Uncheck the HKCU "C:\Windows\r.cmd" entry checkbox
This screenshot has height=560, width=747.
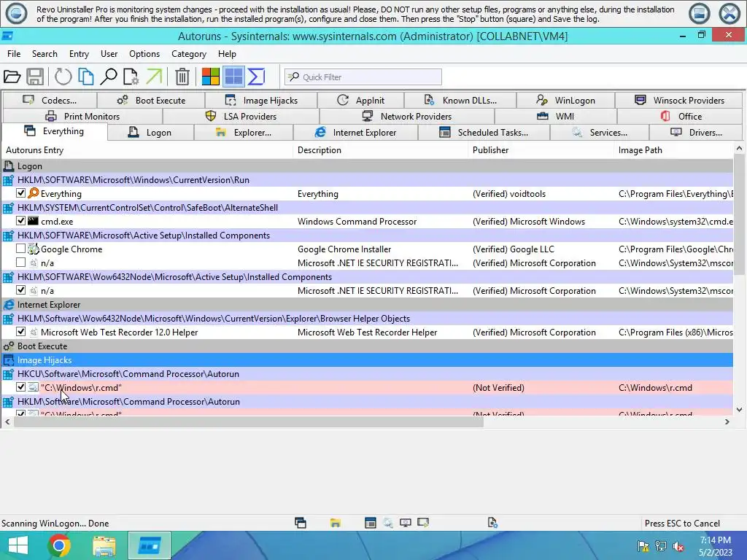(20, 386)
